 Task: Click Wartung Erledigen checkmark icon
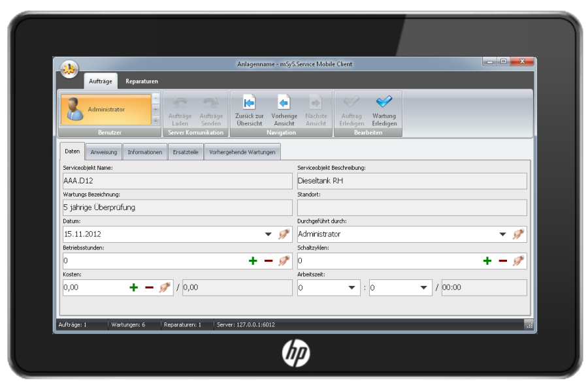(x=384, y=102)
